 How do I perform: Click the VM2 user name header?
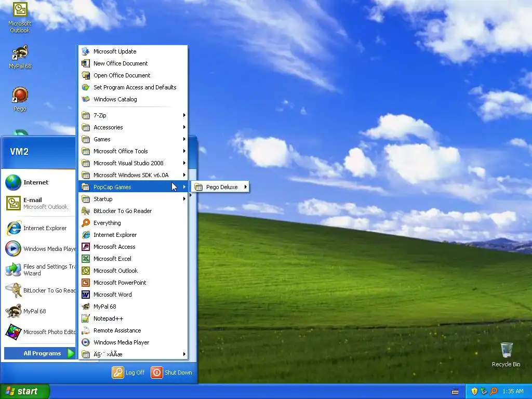tap(19, 151)
